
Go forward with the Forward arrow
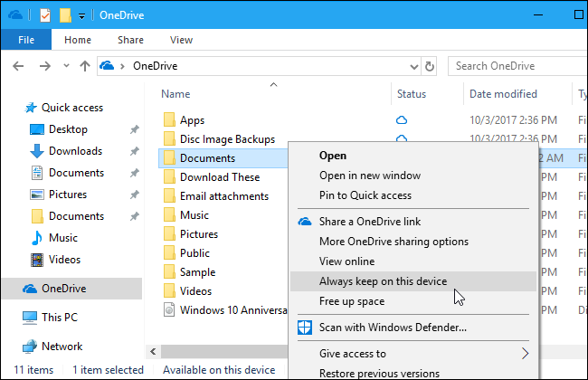[45, 66]
